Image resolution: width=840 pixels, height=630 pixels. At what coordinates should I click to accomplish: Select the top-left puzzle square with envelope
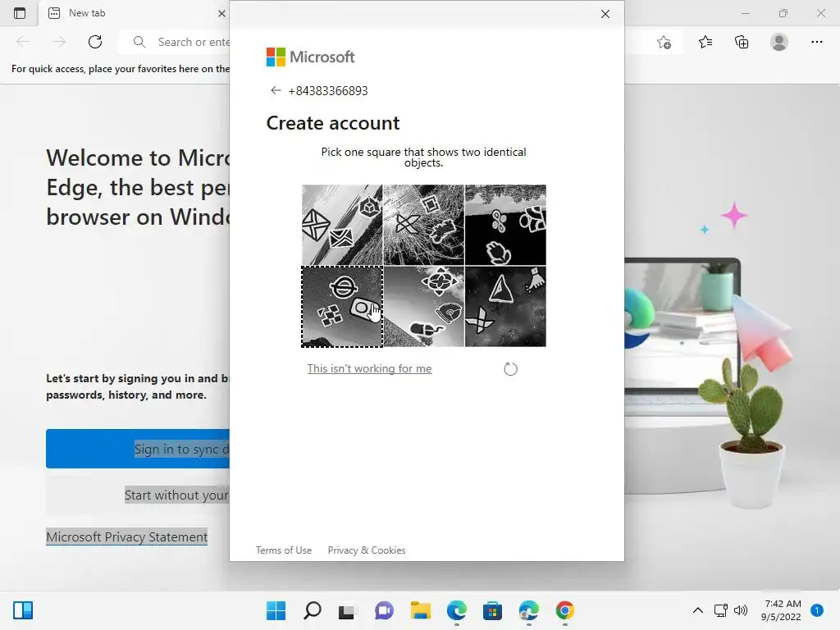tap(342, 225)
